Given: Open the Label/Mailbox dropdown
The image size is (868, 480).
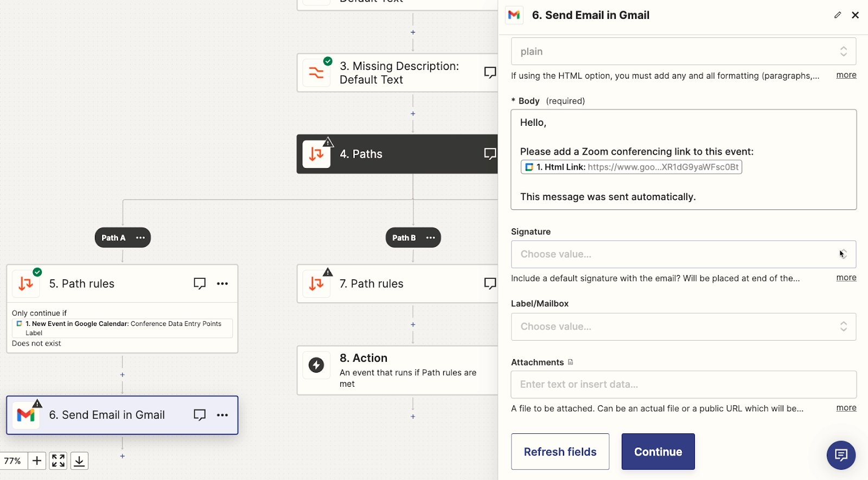Looking at the screenshot, I should tap(684, 327).
